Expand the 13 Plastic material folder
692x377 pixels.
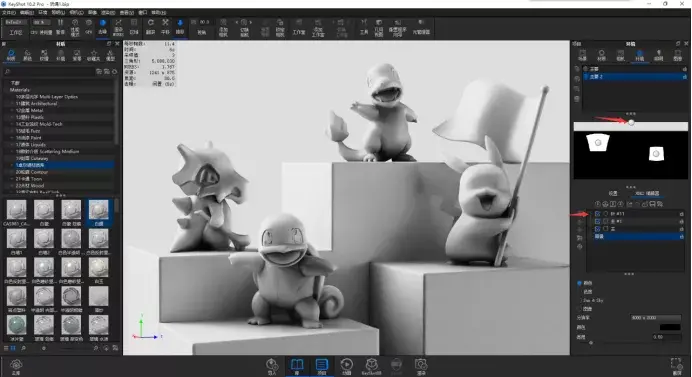point(11,117)
